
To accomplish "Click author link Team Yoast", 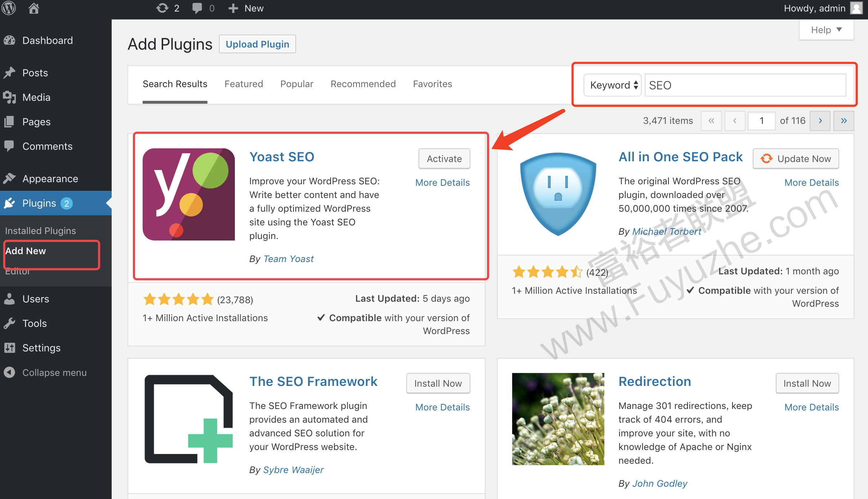I will [288, 259].
